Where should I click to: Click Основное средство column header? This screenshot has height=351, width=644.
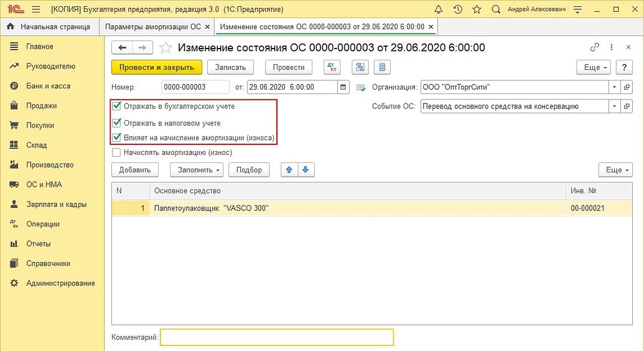pos(357,190)
